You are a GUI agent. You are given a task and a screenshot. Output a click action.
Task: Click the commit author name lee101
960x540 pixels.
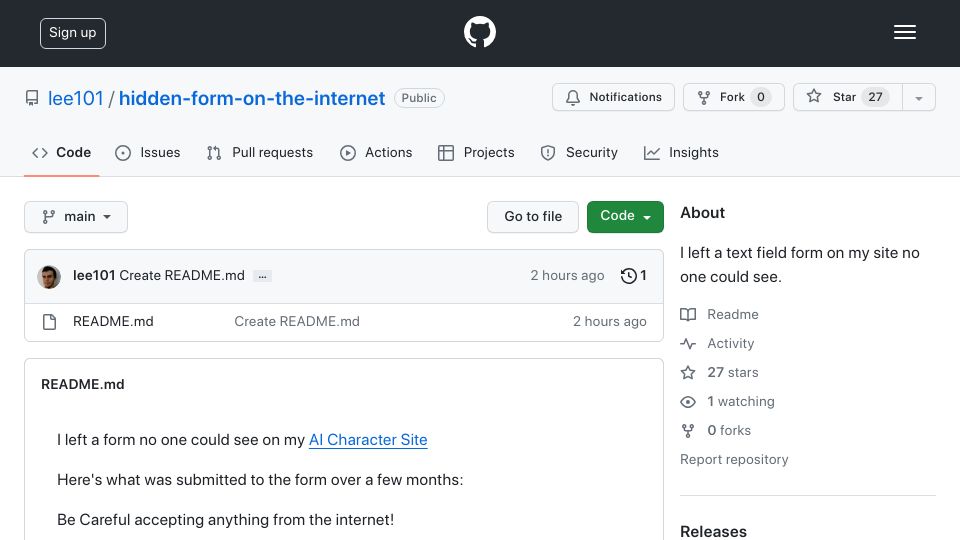coord(94,276)
